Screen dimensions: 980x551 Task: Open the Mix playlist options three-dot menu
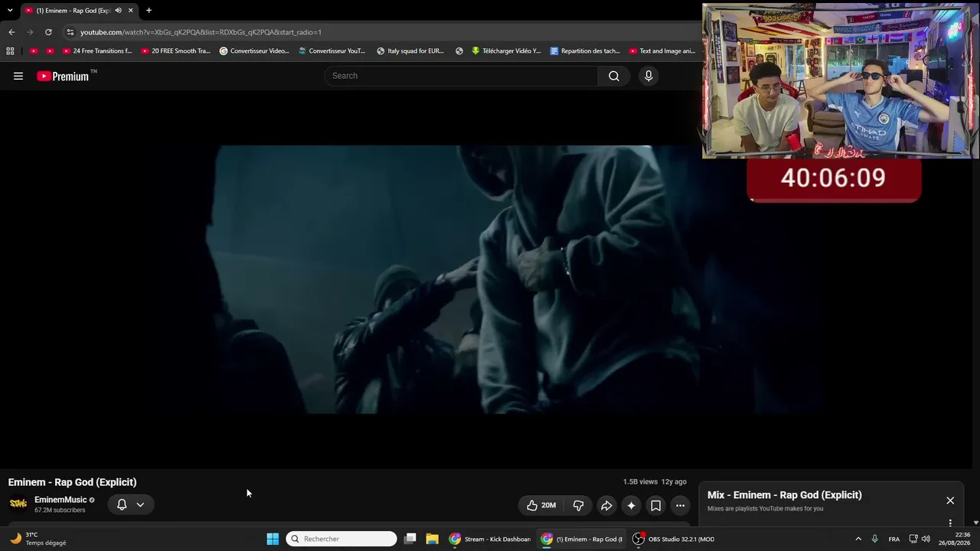pyautogui.click(x=950, y=523)
